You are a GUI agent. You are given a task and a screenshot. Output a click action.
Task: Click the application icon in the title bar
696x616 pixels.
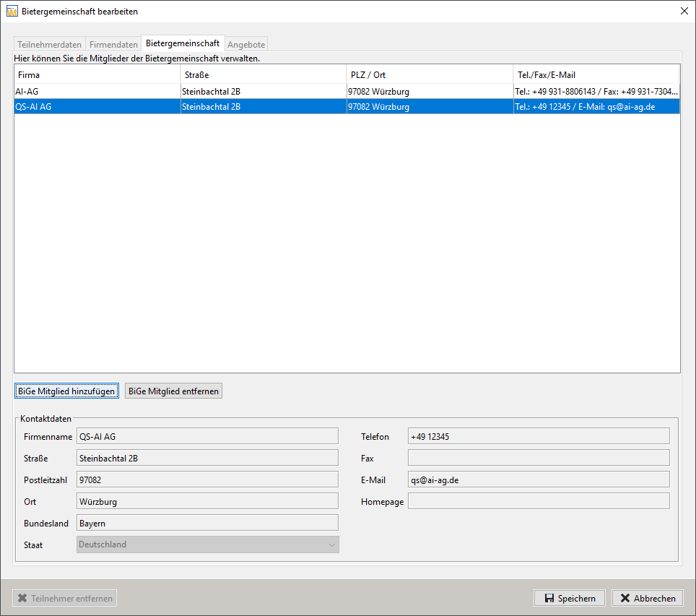12,11
